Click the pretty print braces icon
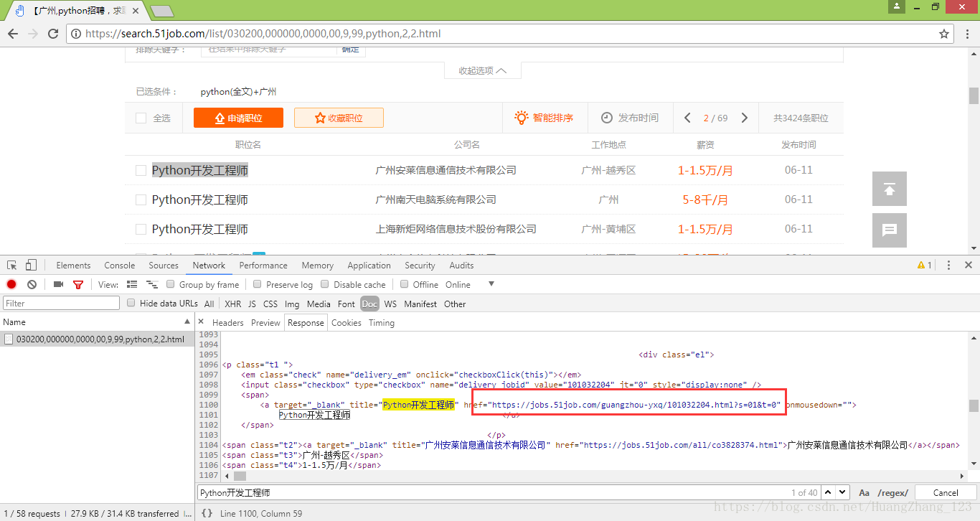This screenshot has height=521, width=980. click(207, 513)
